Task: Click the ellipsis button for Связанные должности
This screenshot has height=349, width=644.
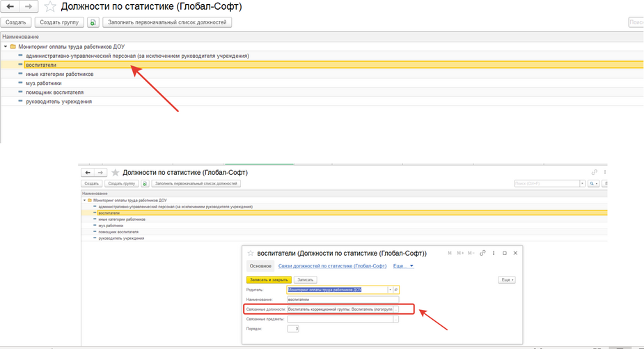Action: (396, 309)
